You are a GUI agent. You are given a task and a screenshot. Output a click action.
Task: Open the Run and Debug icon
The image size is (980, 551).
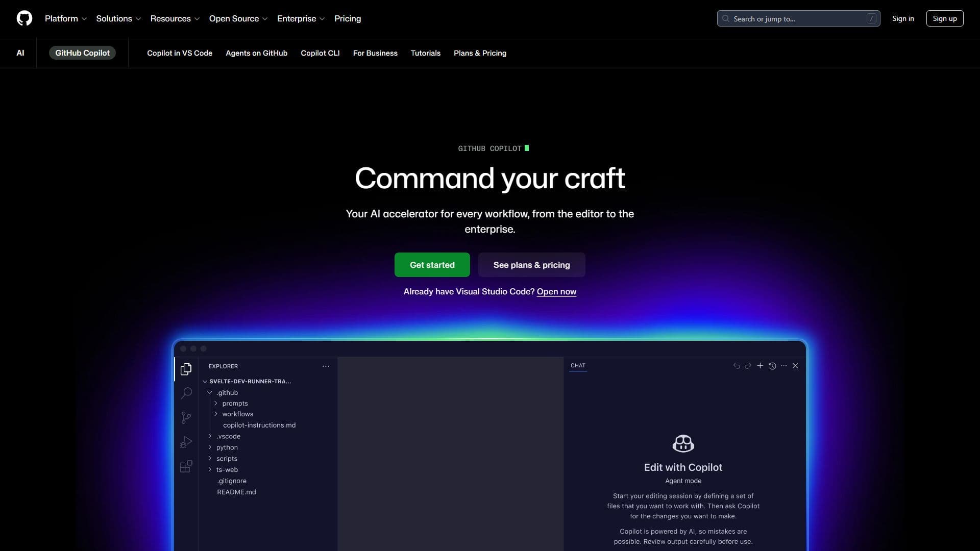[186, 442]
